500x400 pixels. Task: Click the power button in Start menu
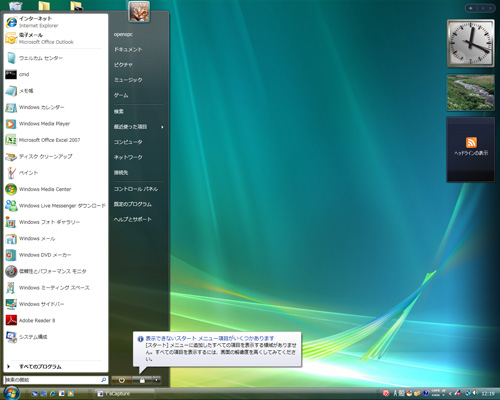click(x=121, y=380)
